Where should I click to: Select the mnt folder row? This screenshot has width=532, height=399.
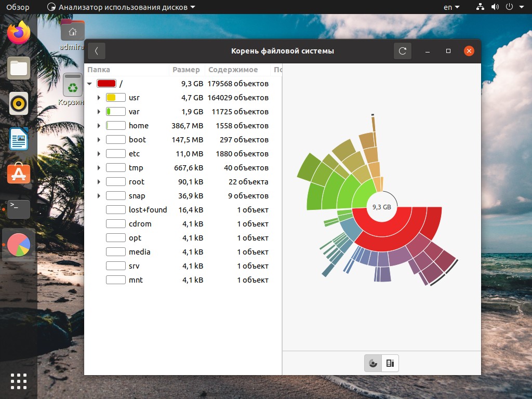point(183,280)
